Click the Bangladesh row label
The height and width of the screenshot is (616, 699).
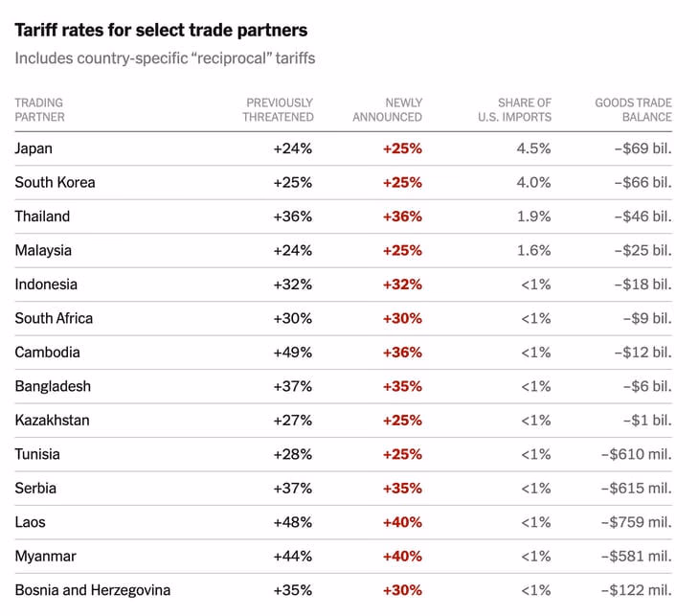click(x=53, y=386)
